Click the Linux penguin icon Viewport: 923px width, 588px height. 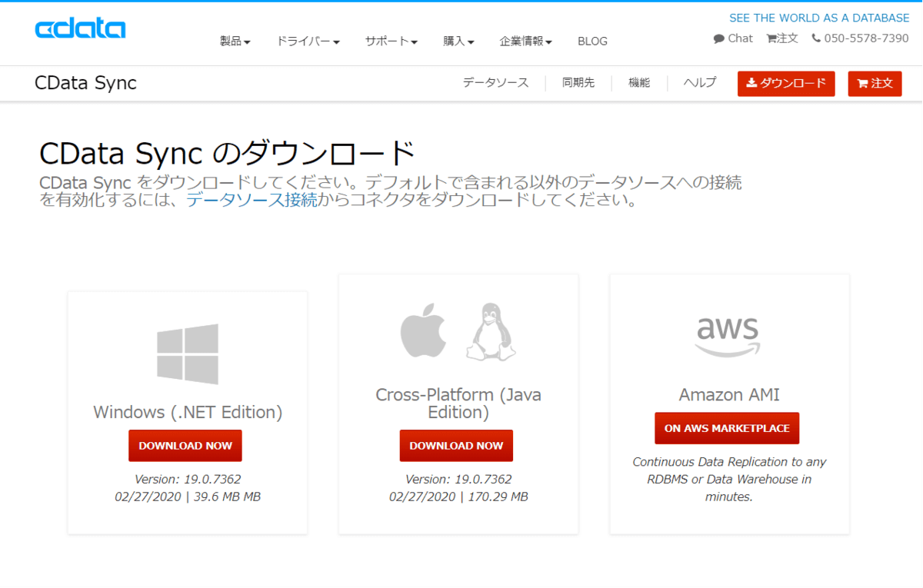(x=490, y=332)
